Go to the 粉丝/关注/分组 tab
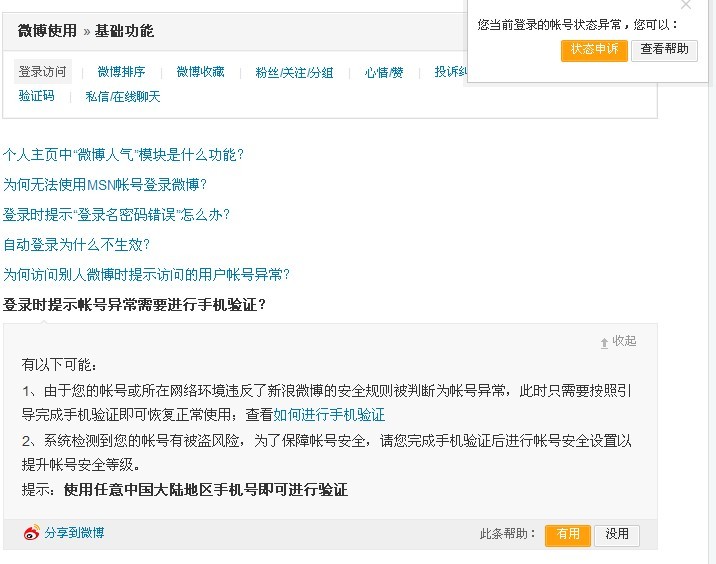The image size is (716, 564). click(294, 72)
